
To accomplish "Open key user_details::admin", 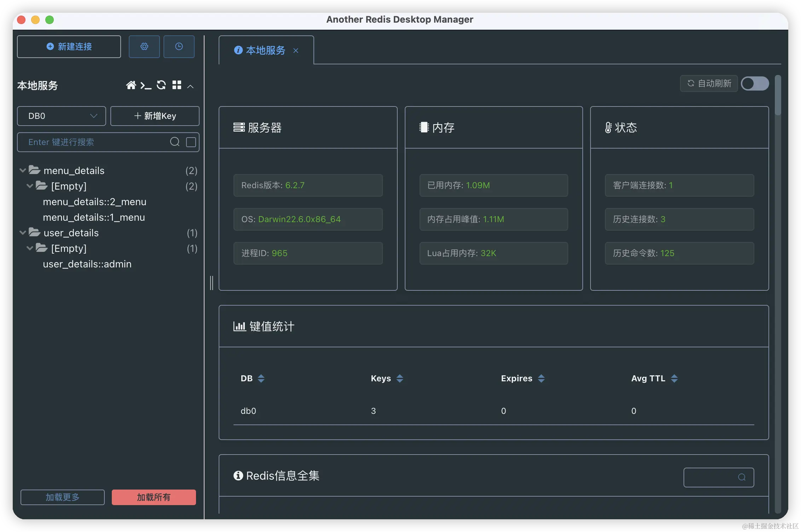I will click(x=87, y=264).
